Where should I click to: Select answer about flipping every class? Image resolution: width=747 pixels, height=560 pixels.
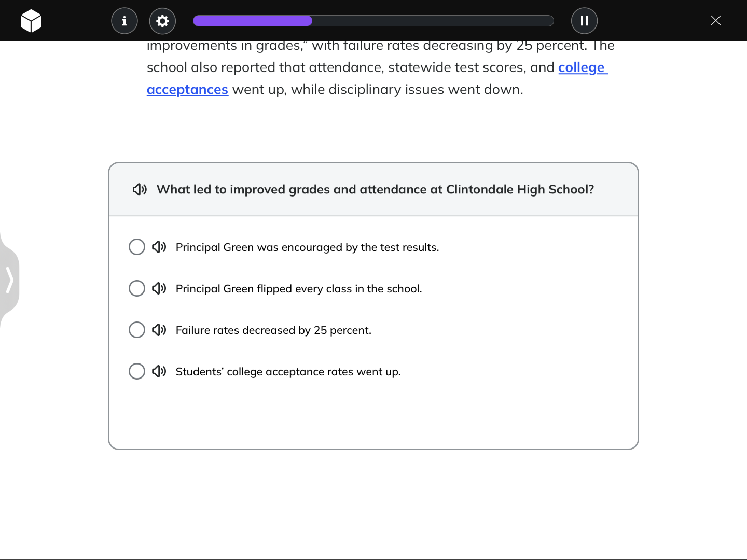[136, 288]
